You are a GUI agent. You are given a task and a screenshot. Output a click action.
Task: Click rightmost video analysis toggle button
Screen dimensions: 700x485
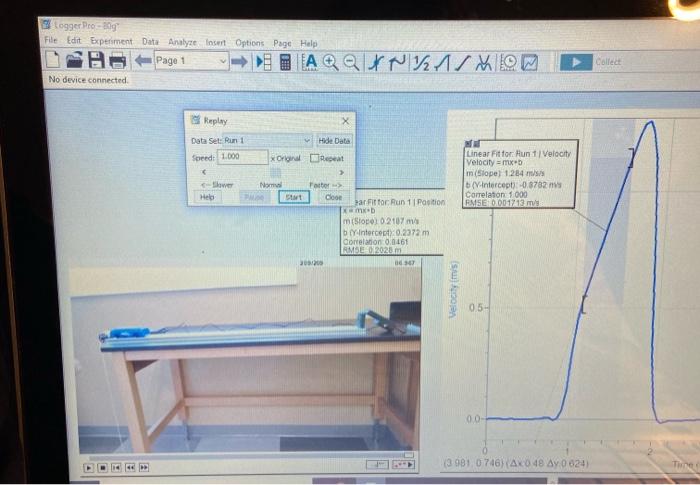(403, 465)
